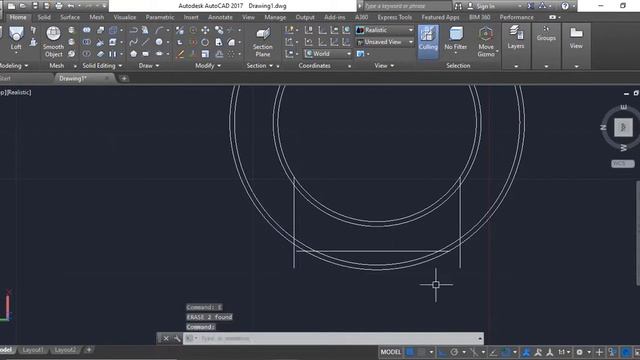640x360 pixels.
Task: Toggle 2D object snap in status bar
Action: click(x=506, y=352)
